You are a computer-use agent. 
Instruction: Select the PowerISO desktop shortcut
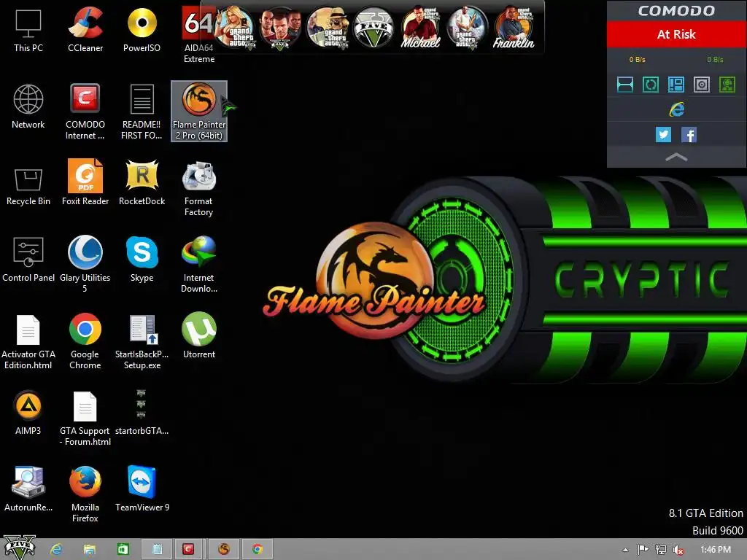(142, 30)
